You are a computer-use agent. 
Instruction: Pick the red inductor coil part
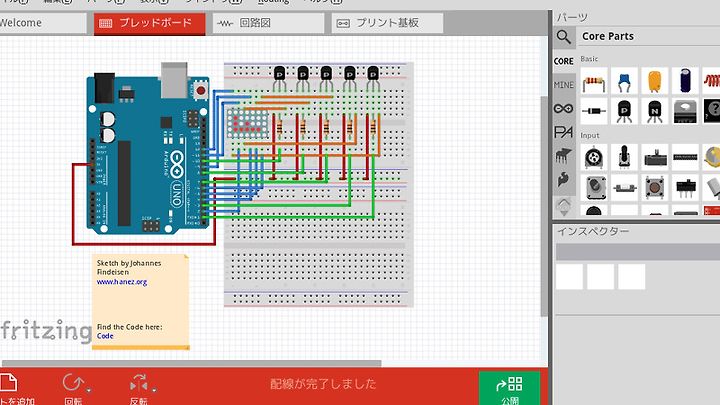coord(712,81)
